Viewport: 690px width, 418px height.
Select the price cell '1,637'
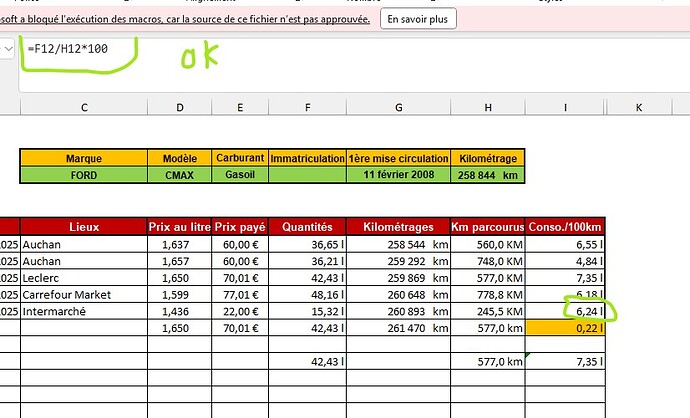pyautogui.click(x=180, y=245)
